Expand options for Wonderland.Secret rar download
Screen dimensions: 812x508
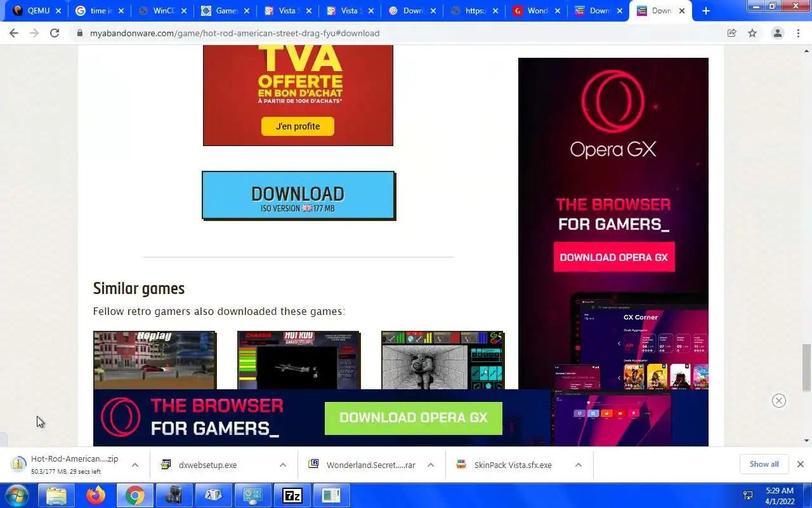tap(431, 465)
